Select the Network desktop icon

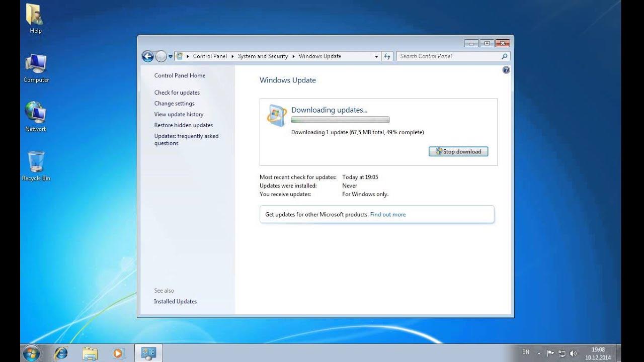pyautogui.click(x=36, y=117)
